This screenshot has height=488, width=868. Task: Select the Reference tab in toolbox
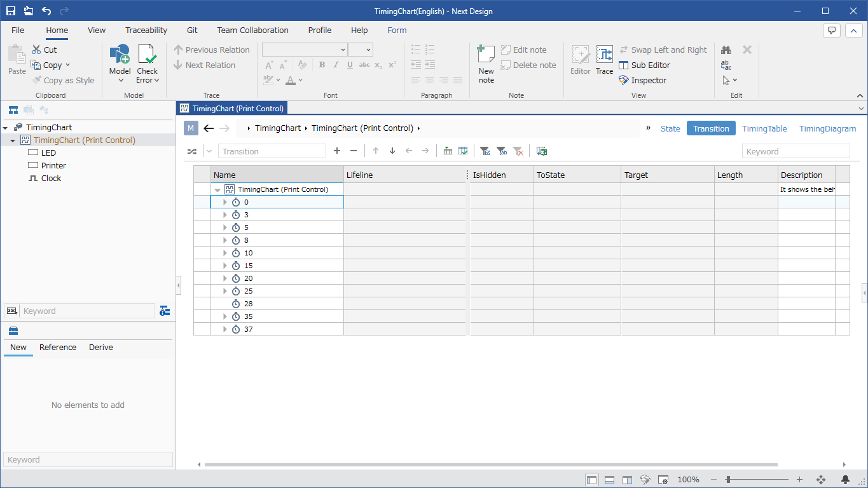point(58,348)
